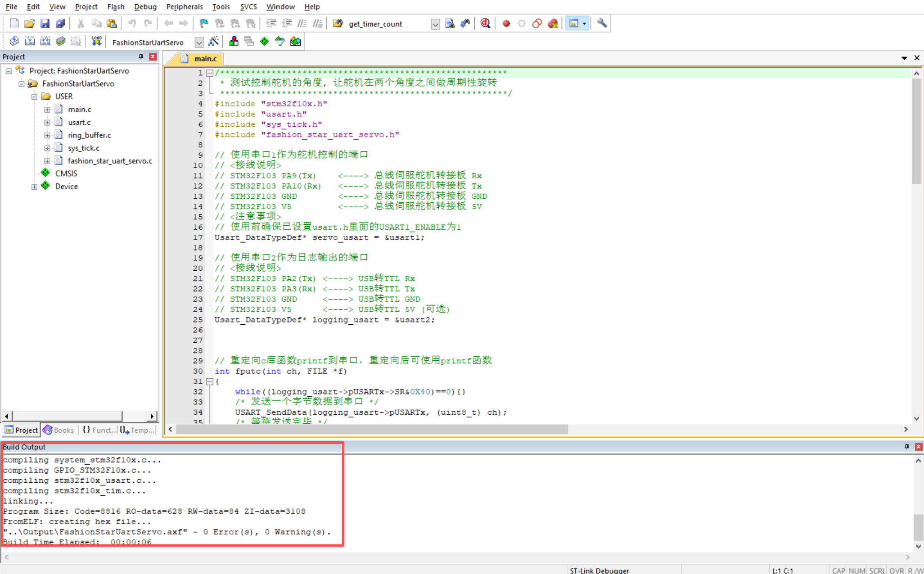Pin the Project panel
The height and width of the screenshot is (574, 924).
[141, 57]
